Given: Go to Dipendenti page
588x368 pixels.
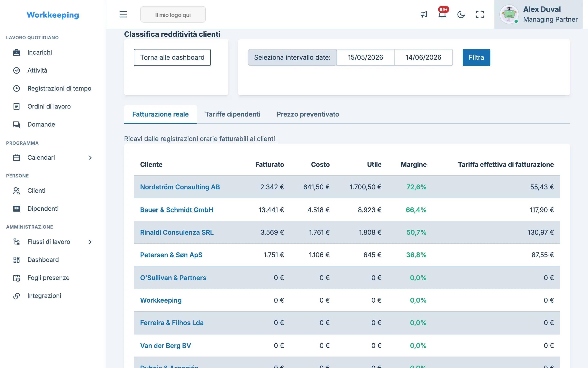Looking at the screenshot, I should point(43,209).
